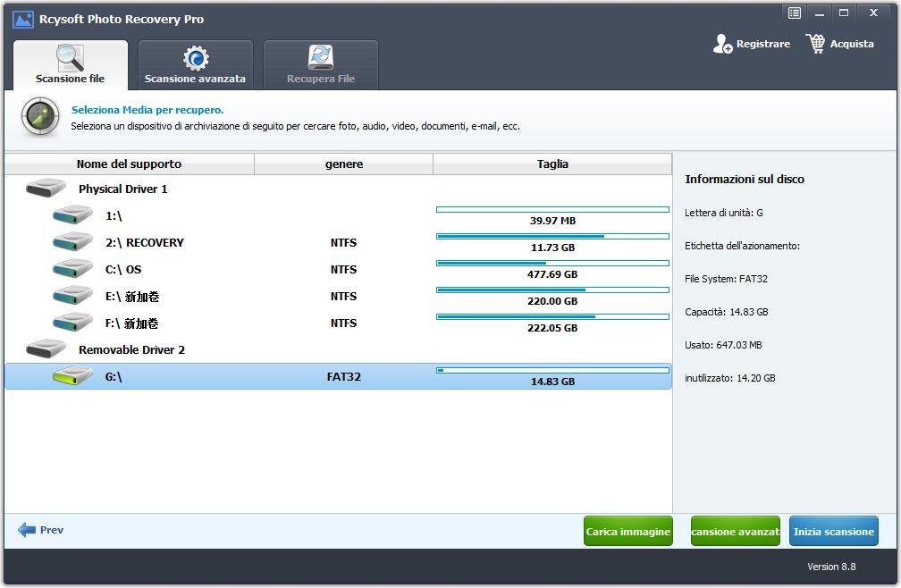The width and height of the screenshot is (901, 588).
Task: Click the Registrare user icon
Action: click(722, 44)
